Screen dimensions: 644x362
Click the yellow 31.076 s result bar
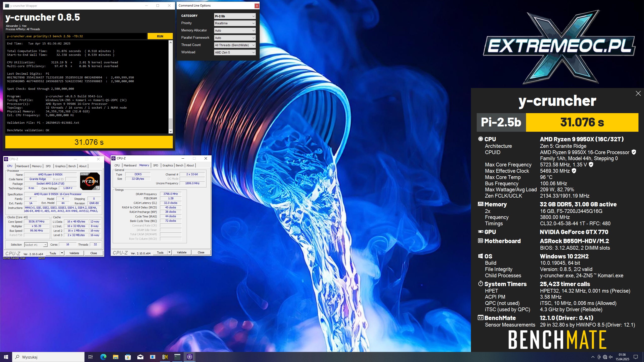[89, 142]
